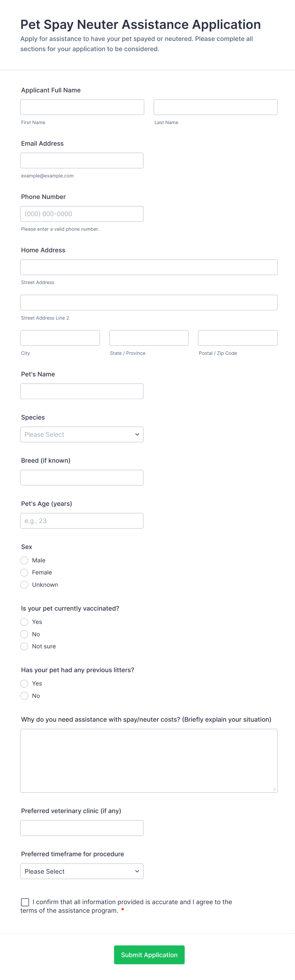Select No for previous litters
The width and height of the screenshot is (295, 980).
tap(24, 695)
